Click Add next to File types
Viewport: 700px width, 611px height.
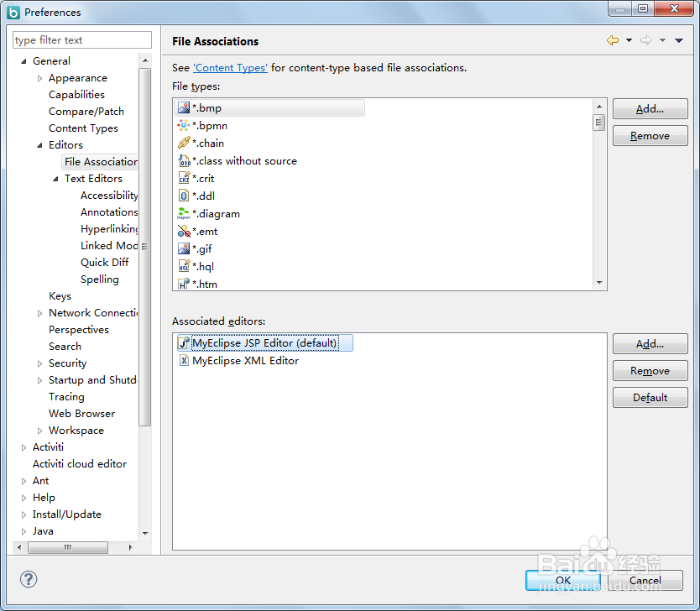[650, 109]
